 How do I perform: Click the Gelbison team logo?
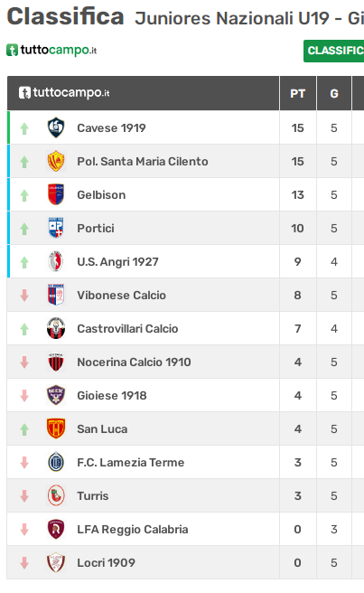[x=56, y=194]
